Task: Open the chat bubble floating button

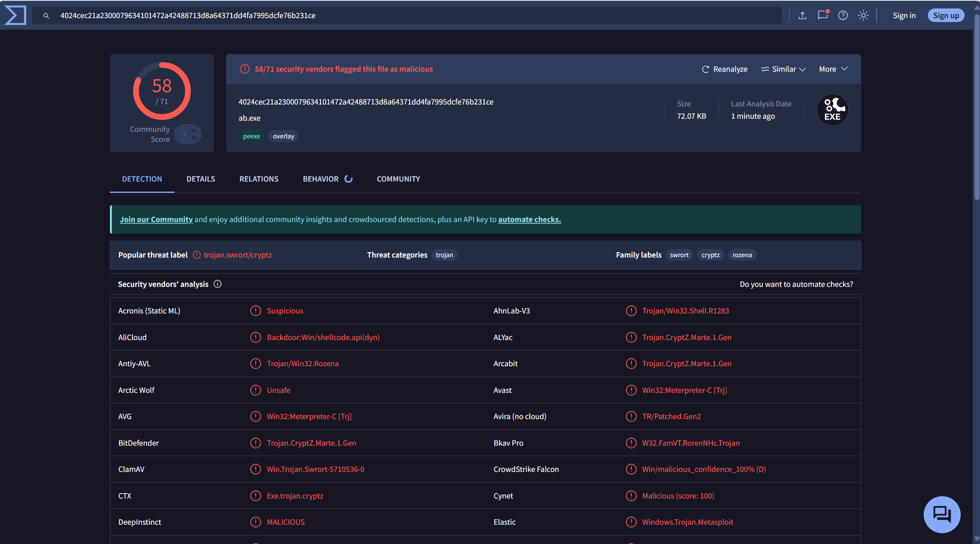Action: pos(941,514)
